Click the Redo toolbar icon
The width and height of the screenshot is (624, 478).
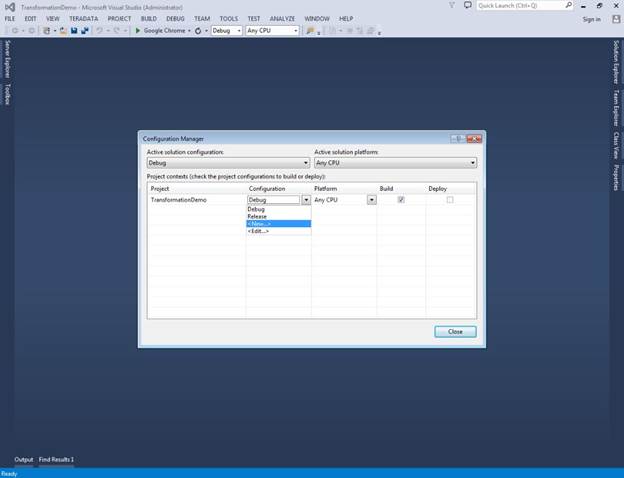[x=117, y=31]
